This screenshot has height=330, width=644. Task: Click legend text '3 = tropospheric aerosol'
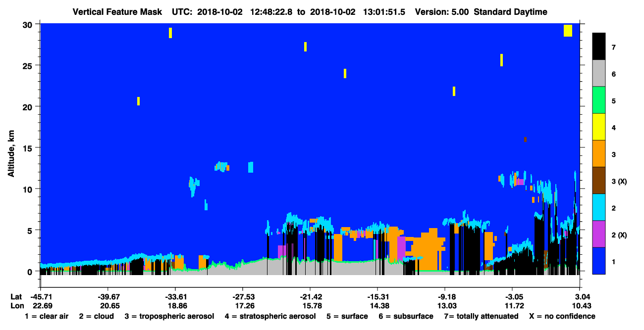tap(169, 316)
